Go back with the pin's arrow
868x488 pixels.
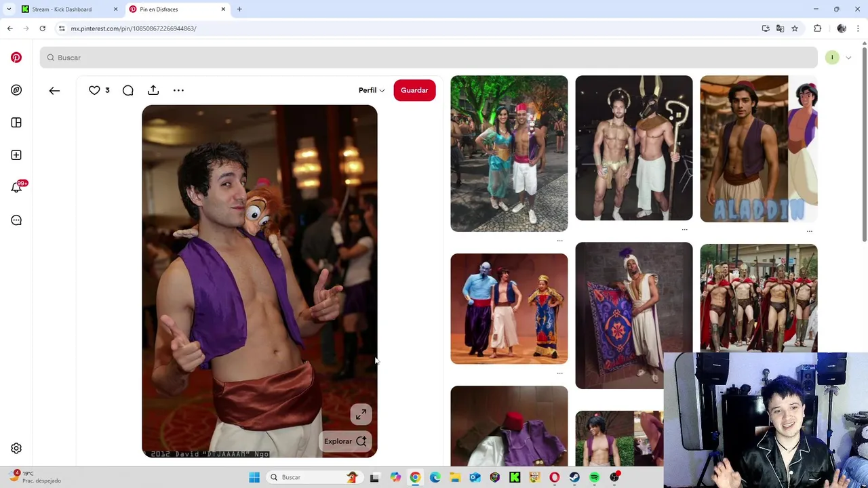tap(54, 90)
